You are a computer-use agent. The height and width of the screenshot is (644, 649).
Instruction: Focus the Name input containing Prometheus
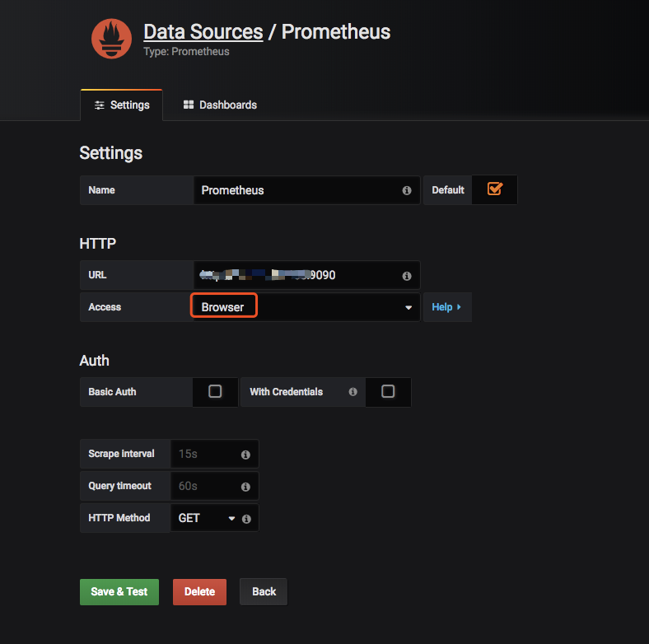(x=306, y=190)
